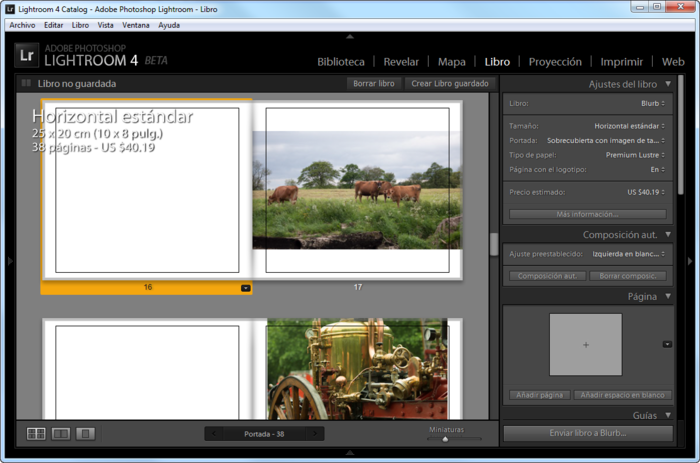Select multi-page grid view icon
Viewport: 700px width, 463px height.
click(x=36, y=434)
